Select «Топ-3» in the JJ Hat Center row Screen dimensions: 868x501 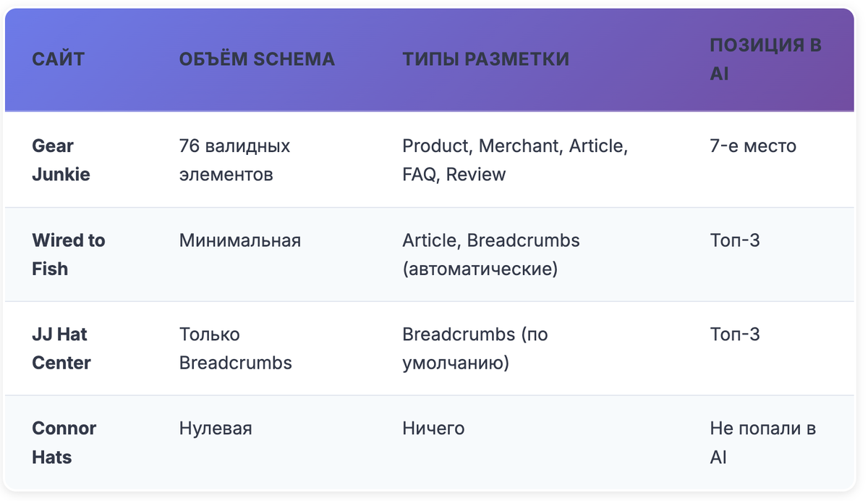[735, 334]
